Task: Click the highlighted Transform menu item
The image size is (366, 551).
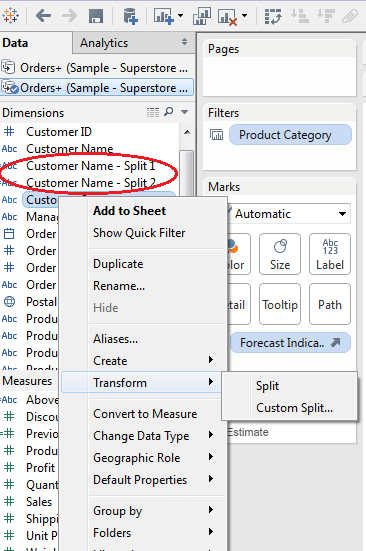Action: pyautogui.click(x=142, y=382)
